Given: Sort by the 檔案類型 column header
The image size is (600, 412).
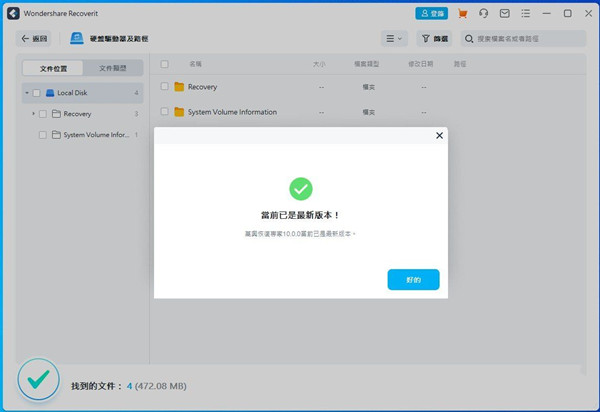Looking at the screenshot, I should click(366, 64).
